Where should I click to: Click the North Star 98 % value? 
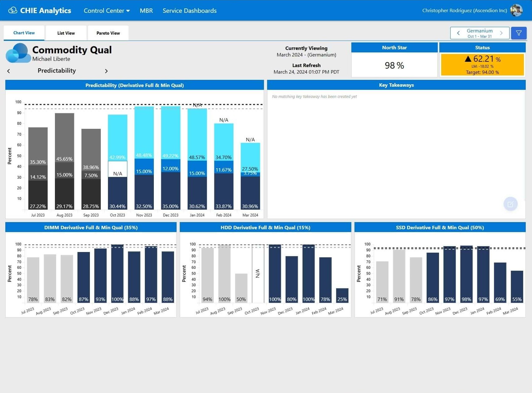coord(394,65)
